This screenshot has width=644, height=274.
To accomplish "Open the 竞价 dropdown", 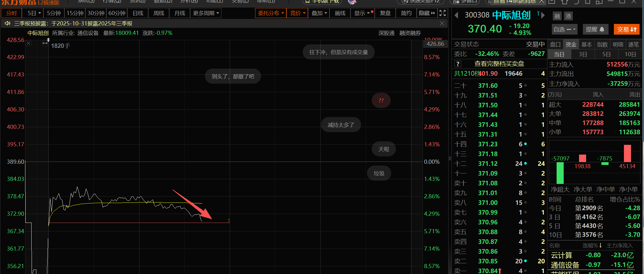I will click(297, 13).
